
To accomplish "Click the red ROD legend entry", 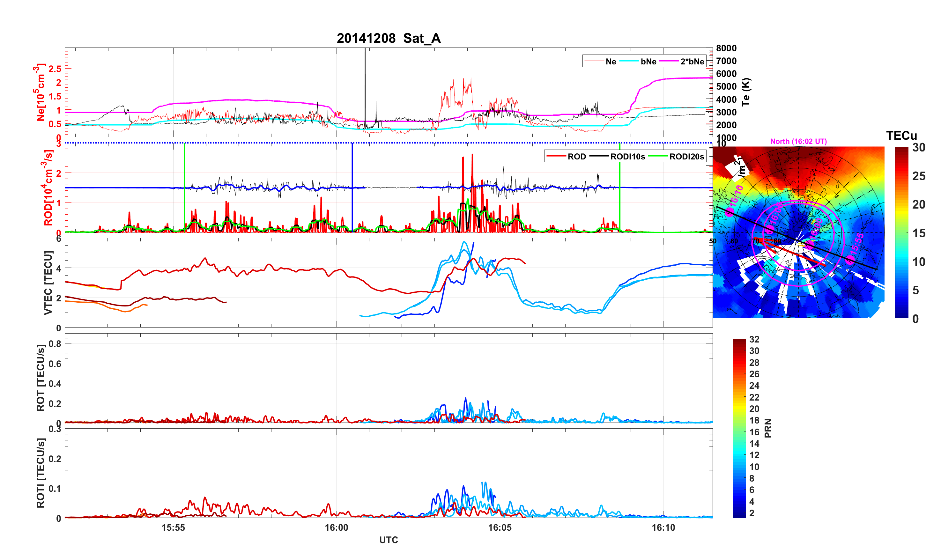I will pos(556,156).
